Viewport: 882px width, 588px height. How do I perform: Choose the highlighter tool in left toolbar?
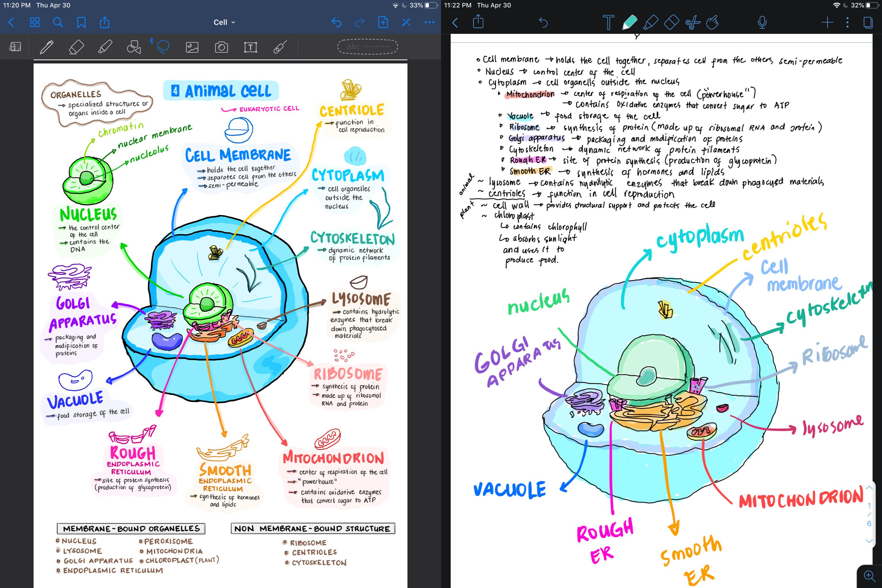pos(105,47)
